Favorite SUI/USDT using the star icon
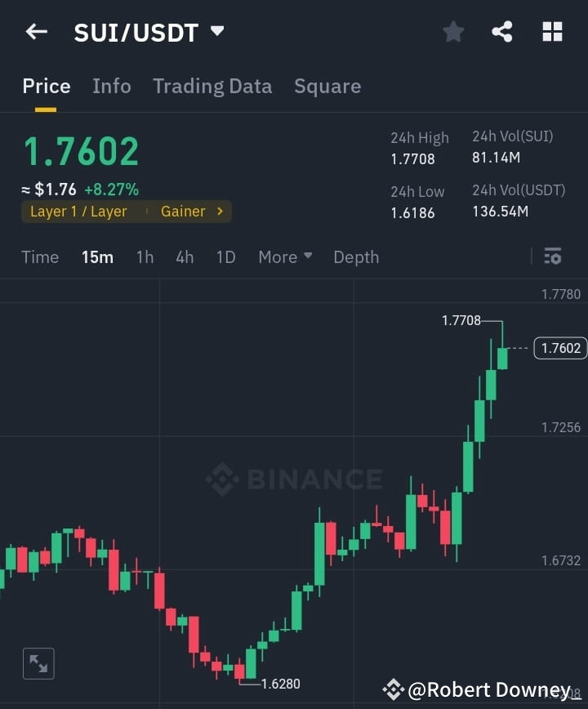Image resolution: width=588 pixels, height=709 pixels. click(x=453, y=31)
